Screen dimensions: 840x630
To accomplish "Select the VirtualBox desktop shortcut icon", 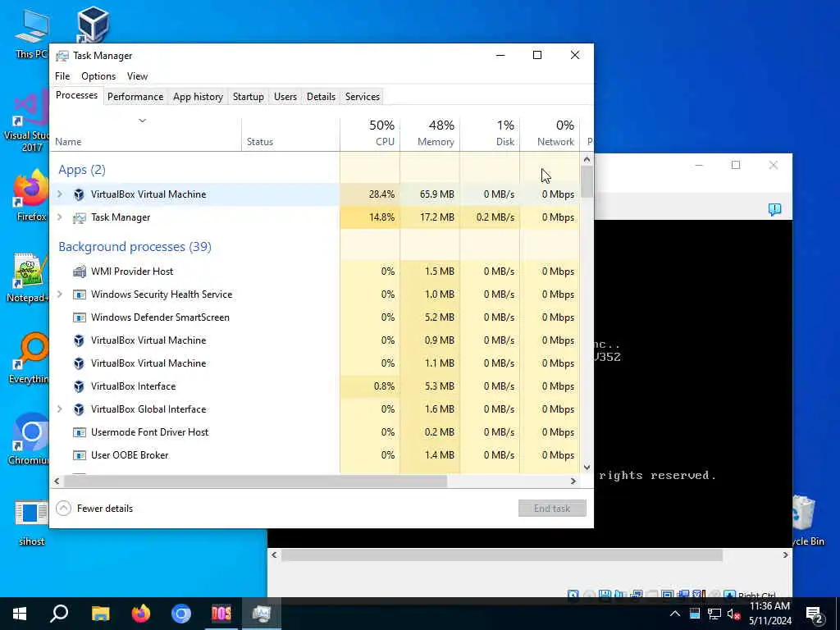I will point(92,25).
